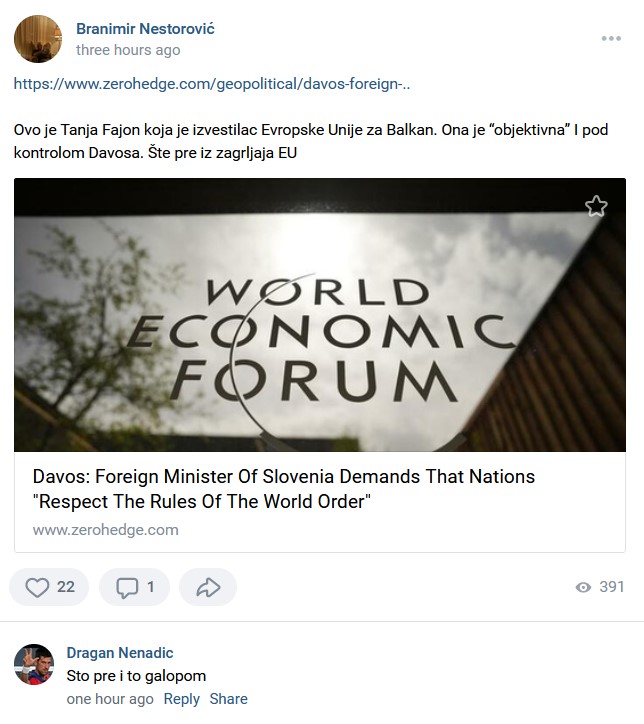The width and height of the screenshot is (644, 724).
Task: Click the 'one hour ago' comment timestamp
Action: tap(110, 699)
